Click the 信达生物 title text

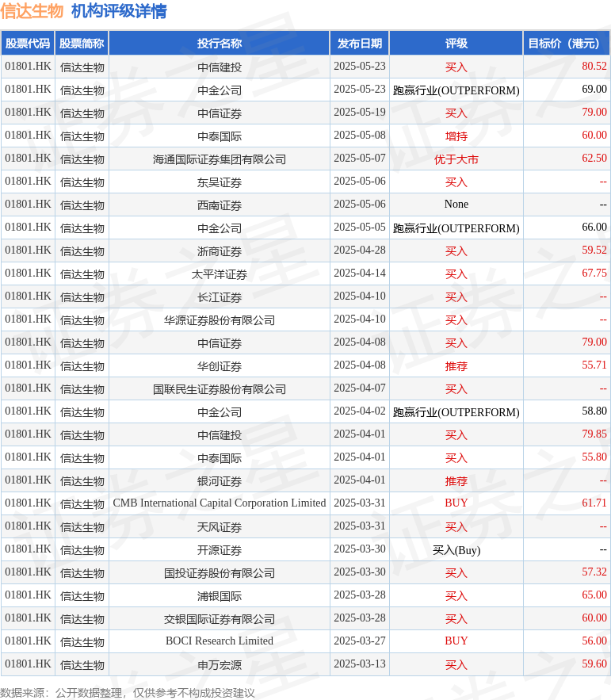coord(32,11)
